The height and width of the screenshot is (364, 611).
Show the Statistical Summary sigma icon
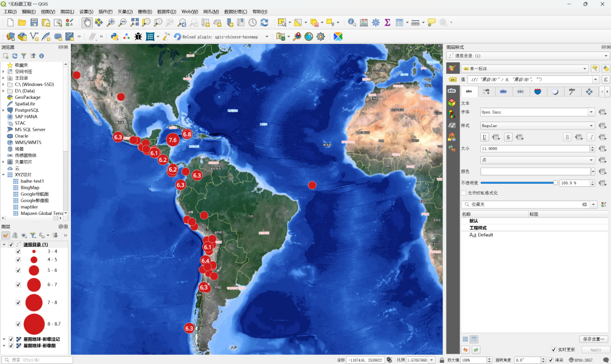coord(387,23)
